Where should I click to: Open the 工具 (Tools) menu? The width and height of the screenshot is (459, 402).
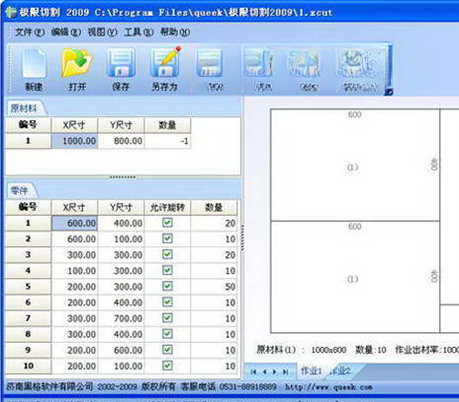point(139,32)
